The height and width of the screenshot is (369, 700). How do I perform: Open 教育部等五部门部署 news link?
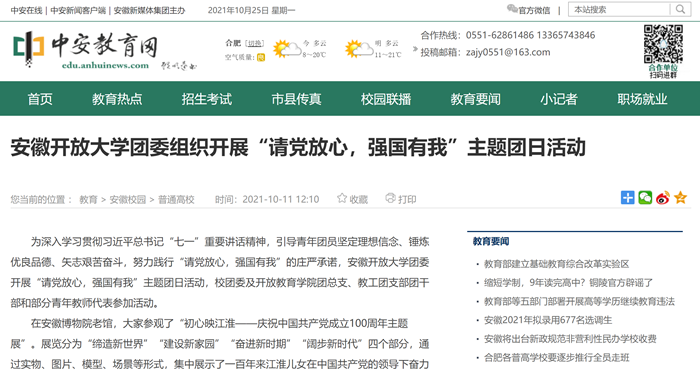tap(579, 302)
